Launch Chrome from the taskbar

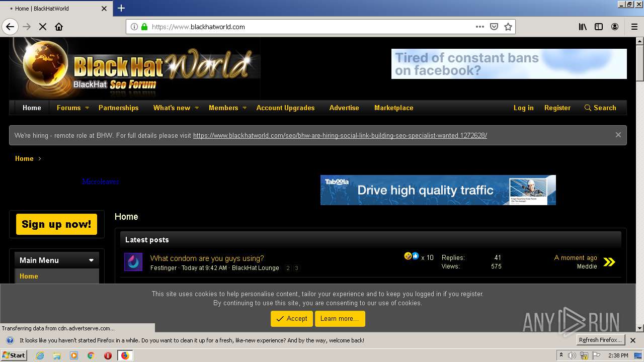tap(91, 355)
